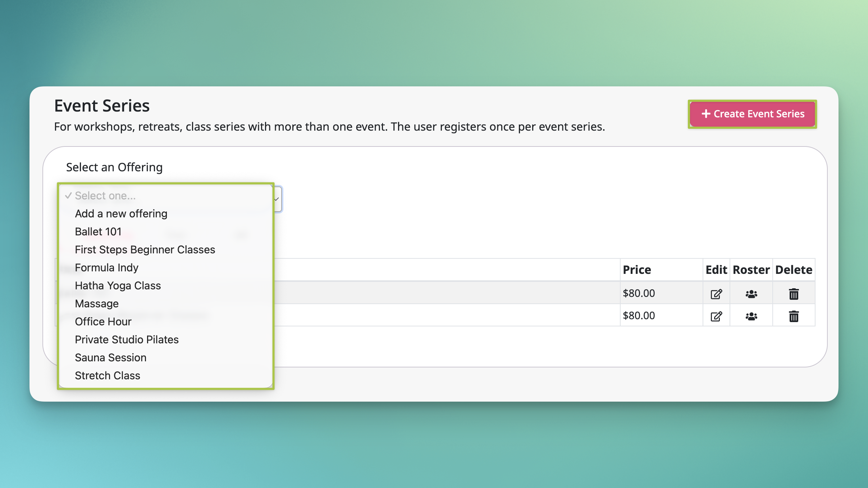This screenshot has width=868, height=488.
Task: Choose Private Studio Pilates option
Action: click(165, 340)
